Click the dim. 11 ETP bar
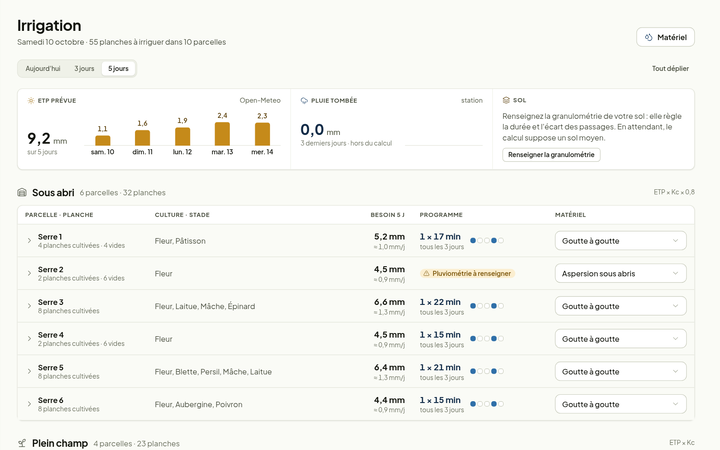The width and height of the screenshot is (720, 450). click(x=142, y=138)
